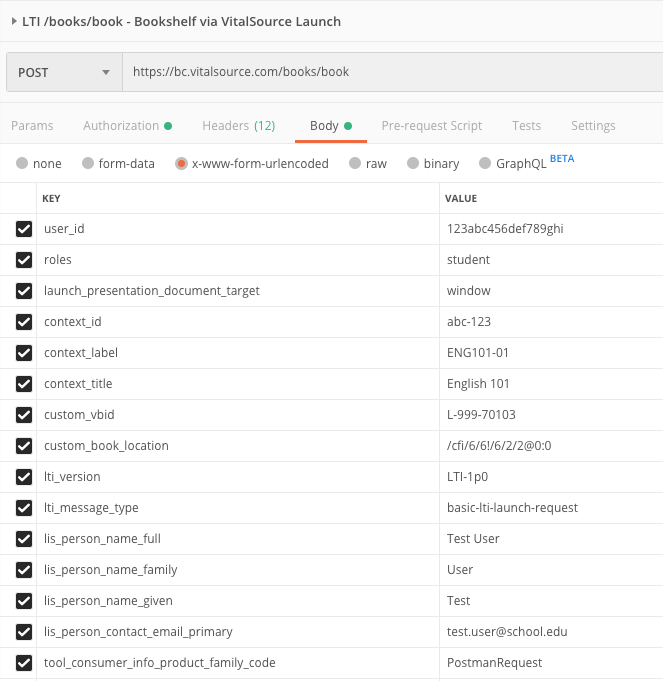Click the lis_person_name_full key cell
Viewport: 663px width, 681px height.
(238, 539)
